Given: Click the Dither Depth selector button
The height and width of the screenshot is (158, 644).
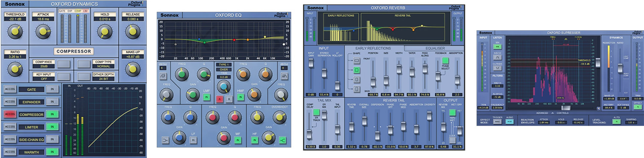Looking at the screenshot, I should click(84, 76).
